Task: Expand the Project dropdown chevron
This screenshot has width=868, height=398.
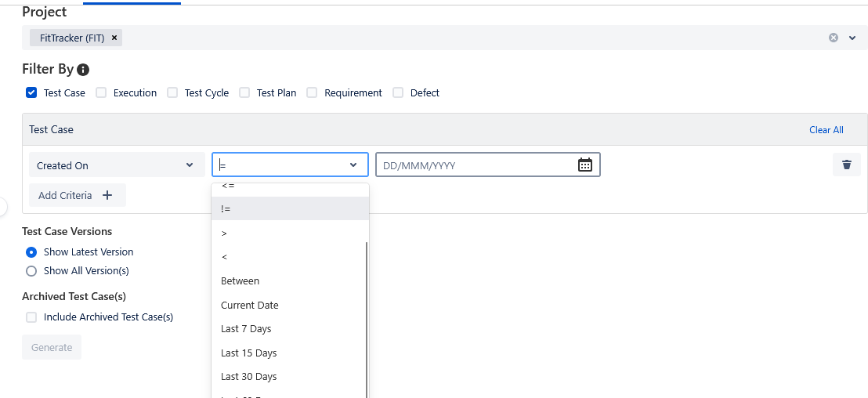Action: [852, 38]
